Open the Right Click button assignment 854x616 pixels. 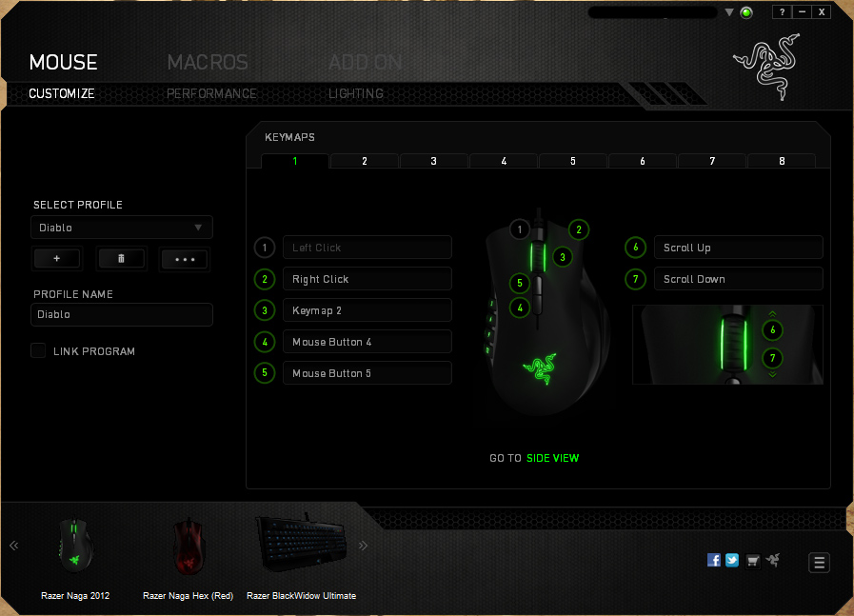(367, 279)
